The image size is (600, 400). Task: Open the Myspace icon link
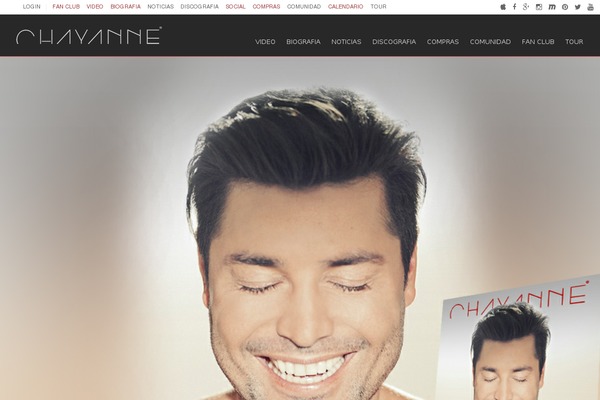pos(552,7)
